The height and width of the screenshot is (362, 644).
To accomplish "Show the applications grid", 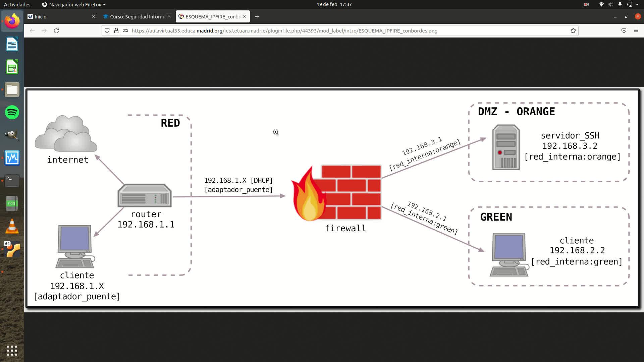I will point(12,351).
